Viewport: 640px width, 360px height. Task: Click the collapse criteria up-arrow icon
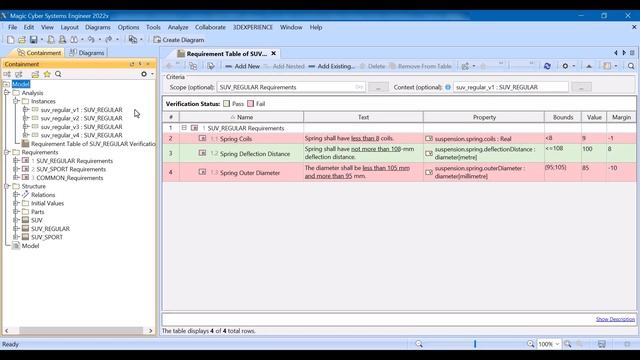click(x=589, y=66)
